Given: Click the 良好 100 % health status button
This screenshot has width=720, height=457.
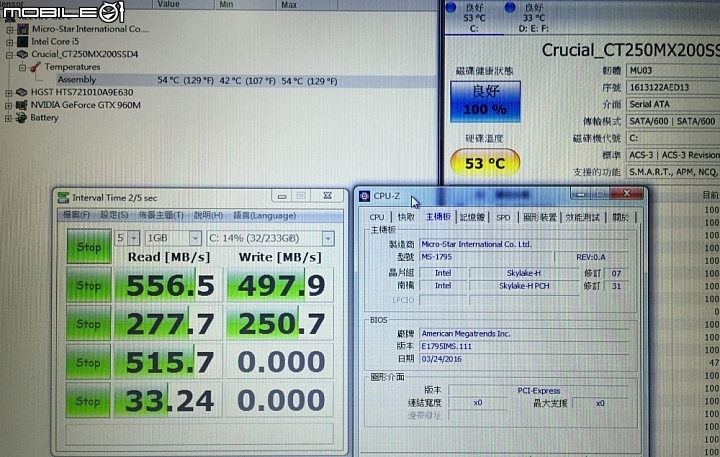Looking at the screenshot, I should point(485,101).
